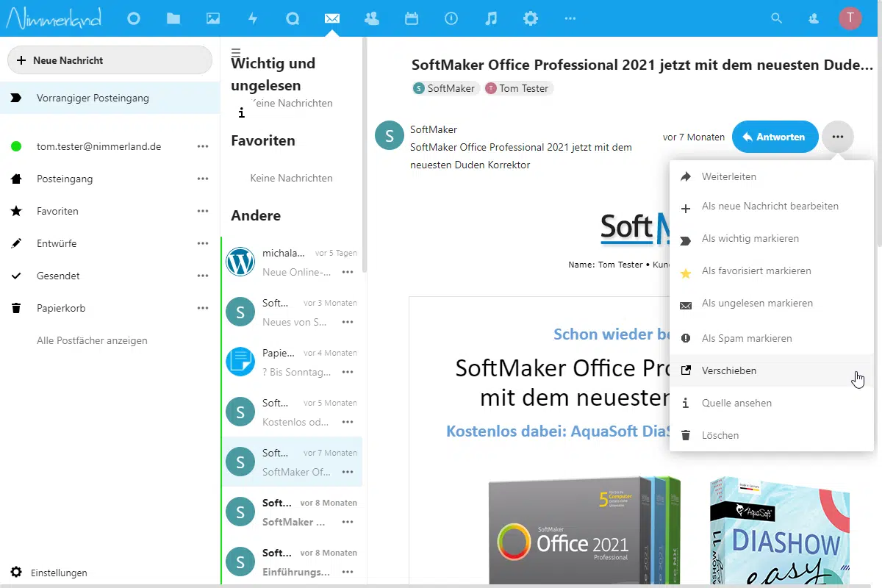This screenshot has width=882, height=588.
Task: Choose Als ungelesen markieren
Action: (x=772, y=304)
